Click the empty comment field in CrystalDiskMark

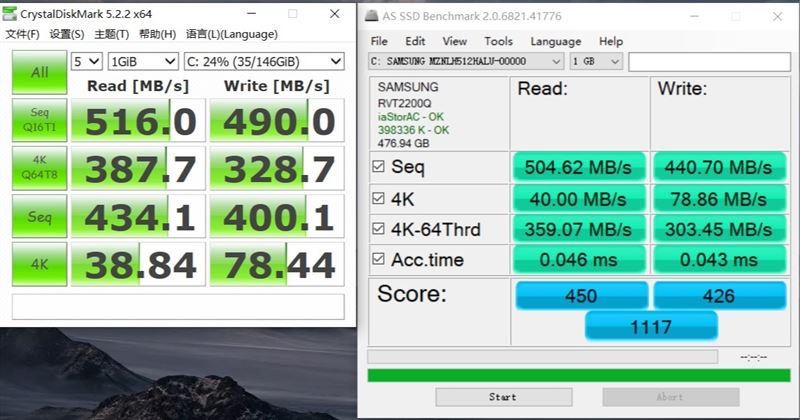coord(178,306)
